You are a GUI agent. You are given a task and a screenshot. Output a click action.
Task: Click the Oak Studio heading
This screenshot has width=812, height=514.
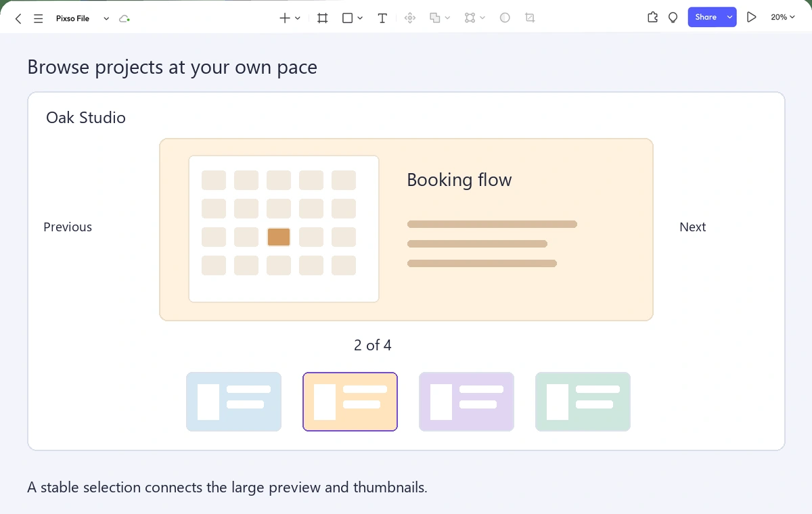86,118
